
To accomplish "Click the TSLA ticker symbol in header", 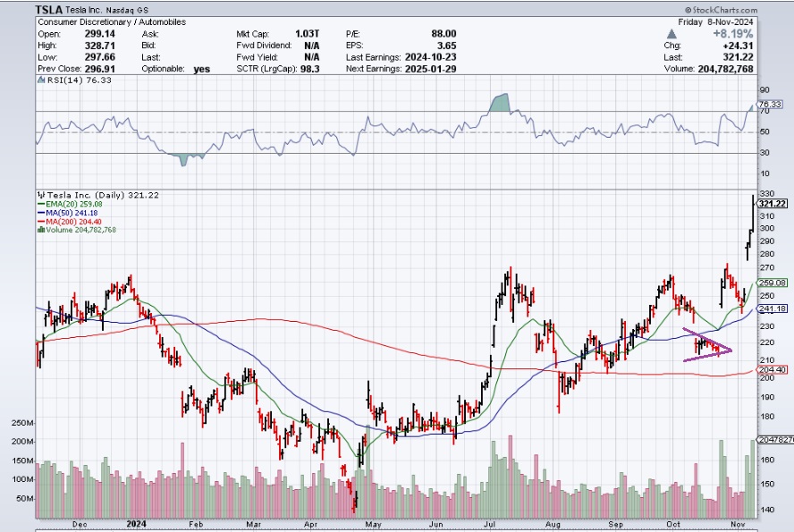I will (50, 8).
